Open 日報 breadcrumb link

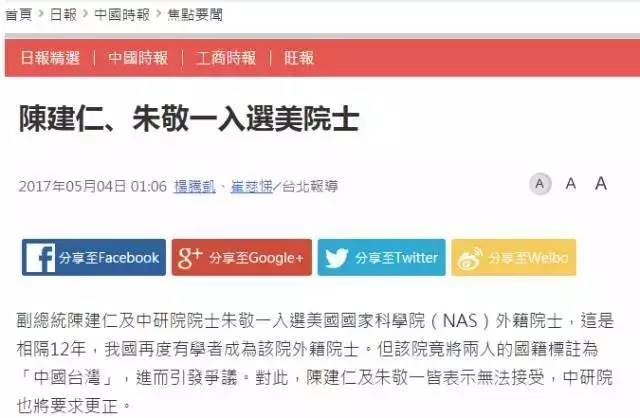tap(63, 15)
